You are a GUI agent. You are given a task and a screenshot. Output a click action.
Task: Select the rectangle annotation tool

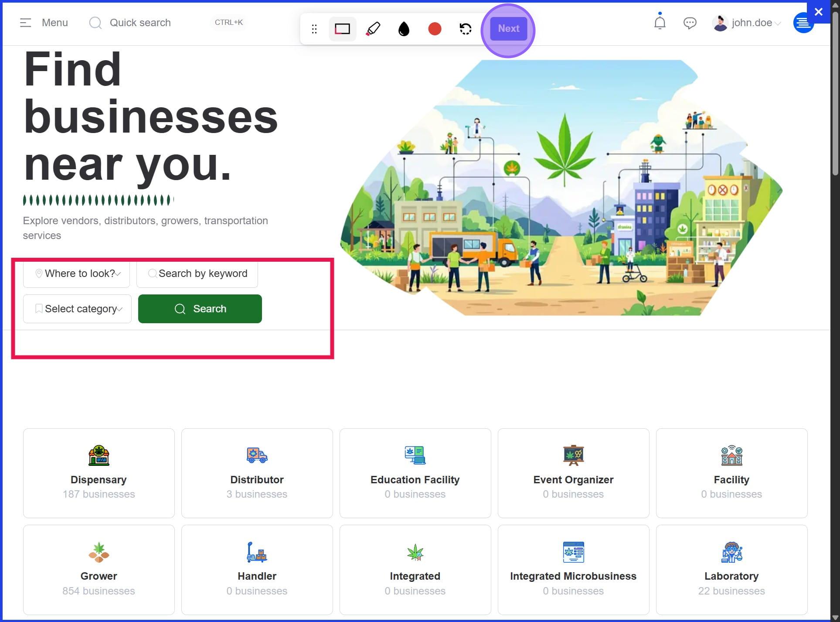342,29
